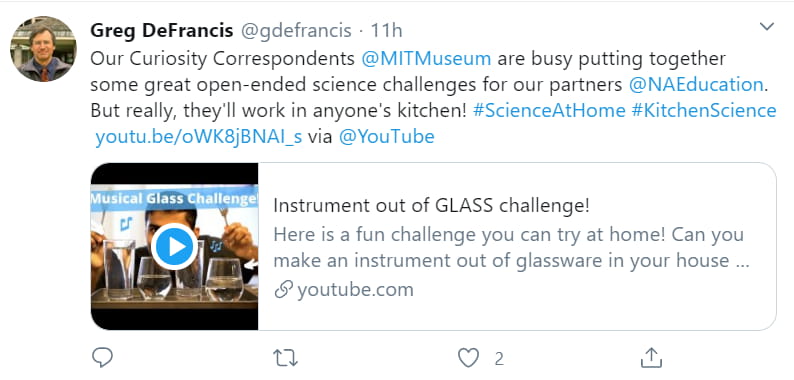Click the youtube.com domain text in card
Image resolution: width=794 pixels, height=380 pixels.
(x=355, y=290)
